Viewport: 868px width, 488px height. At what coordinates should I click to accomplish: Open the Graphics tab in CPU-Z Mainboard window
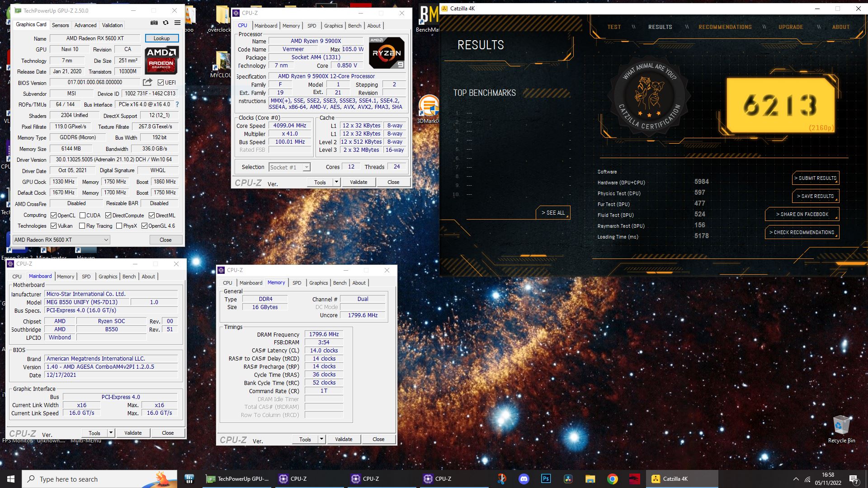click(x=108, y=277)
